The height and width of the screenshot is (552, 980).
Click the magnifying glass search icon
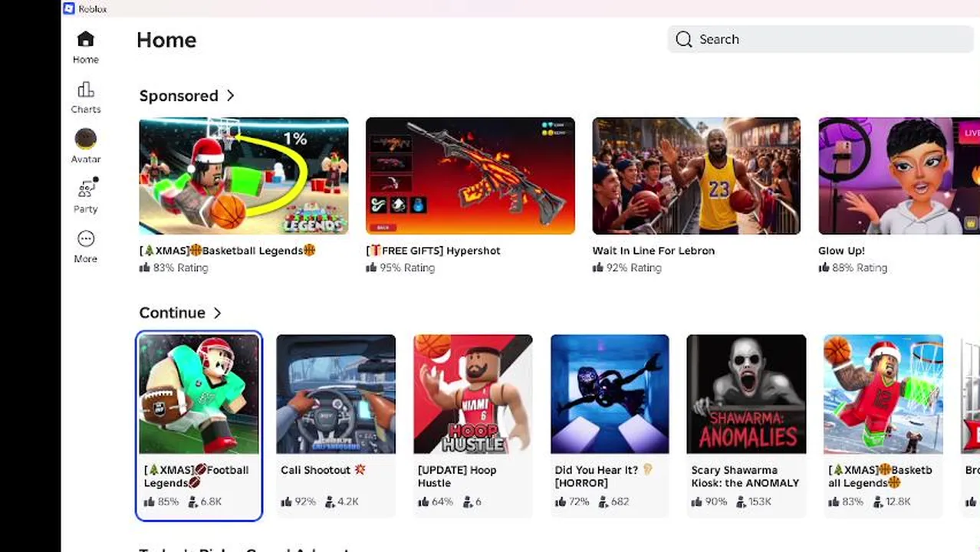pyautogui.click(x=684, y=39)
